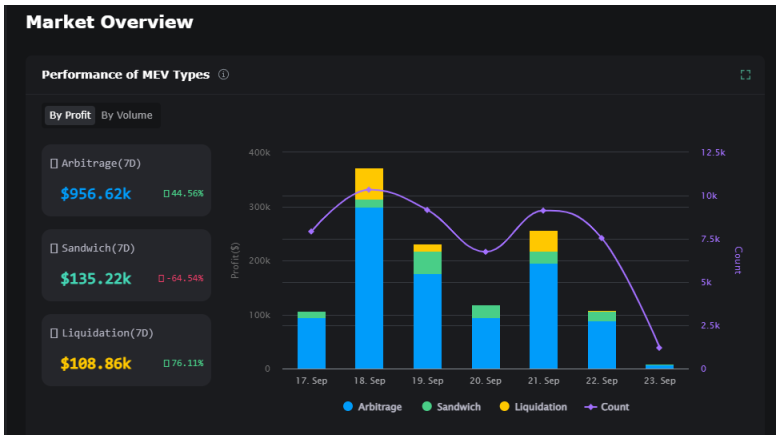This screenshot has height=441, width=783.
Task: Toggle Liquidation series in chart legend
Action: coord(533,407)
